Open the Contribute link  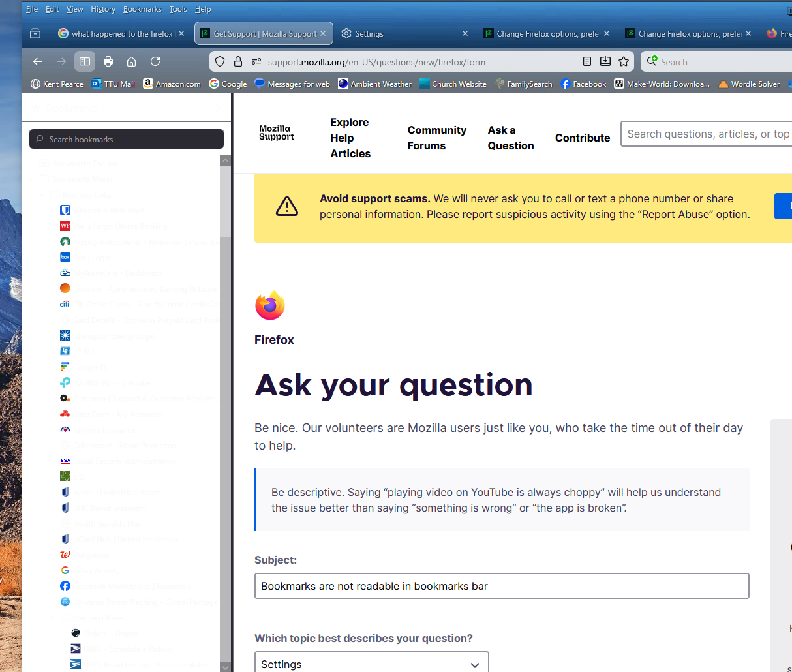(x=583, y=138)
